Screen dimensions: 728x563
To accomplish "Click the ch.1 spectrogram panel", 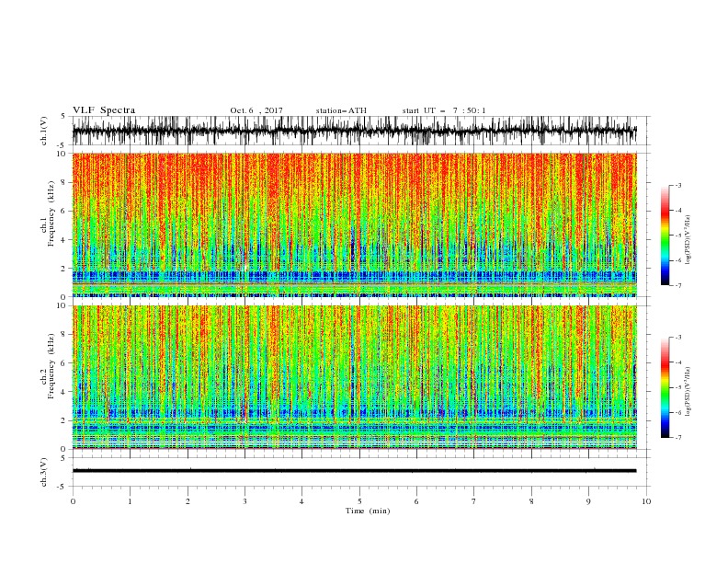I will point(355,224).
